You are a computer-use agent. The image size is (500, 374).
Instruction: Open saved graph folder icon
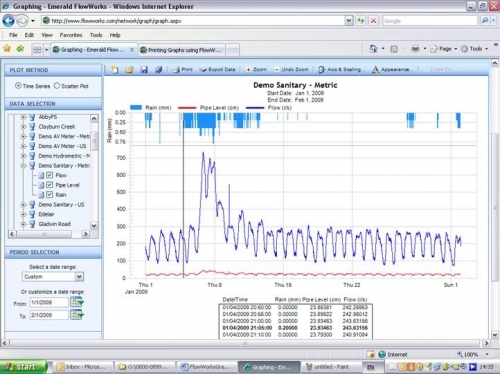click(x=129, y=69)
